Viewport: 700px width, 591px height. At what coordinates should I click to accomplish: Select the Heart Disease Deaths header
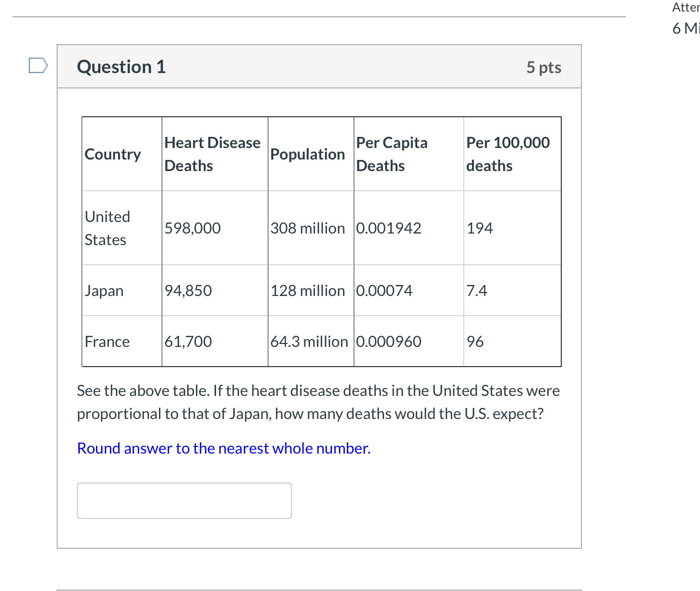(x=212, y=154)
